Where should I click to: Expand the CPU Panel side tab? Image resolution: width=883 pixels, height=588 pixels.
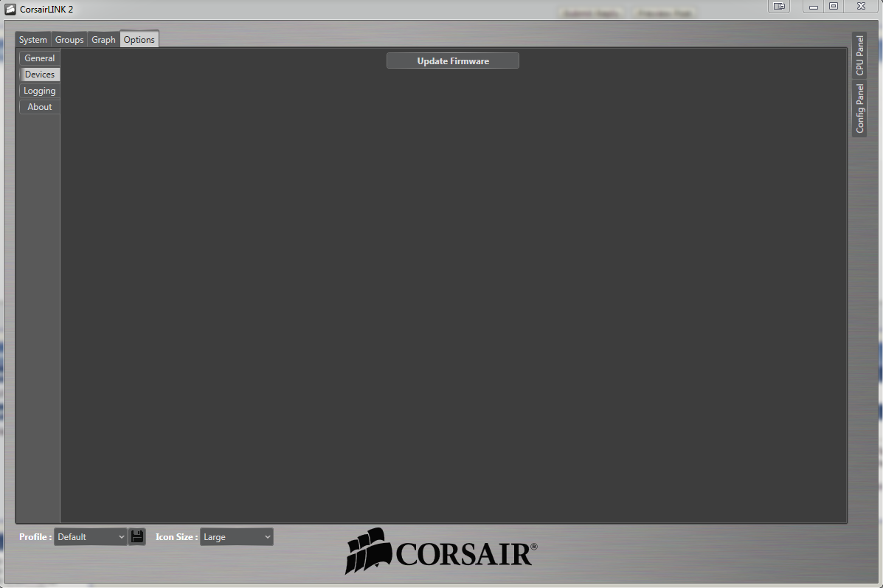859,55
